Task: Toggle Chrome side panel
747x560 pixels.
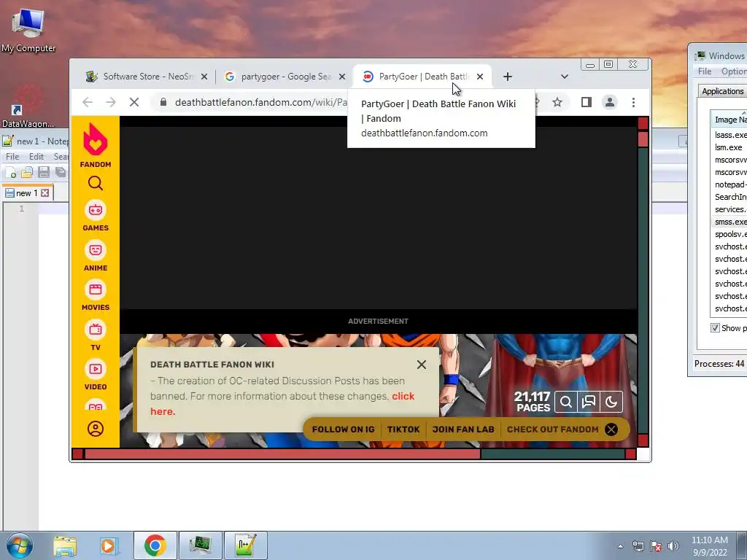Action: click(x=586, y=102)
